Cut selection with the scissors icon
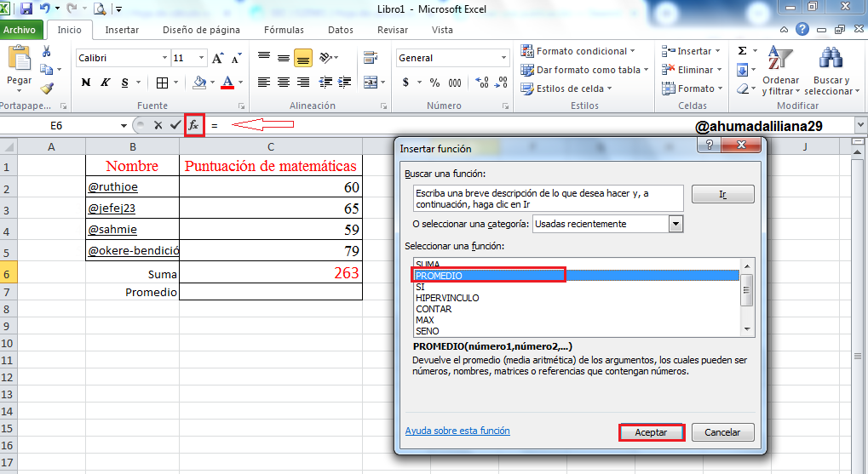The image size is (868, 474). click(x=47, y=51)
